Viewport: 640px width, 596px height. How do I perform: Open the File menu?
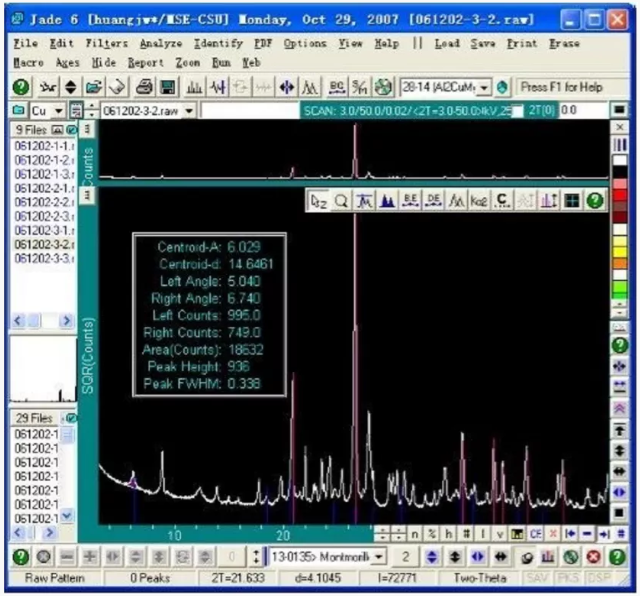(26, 43)
